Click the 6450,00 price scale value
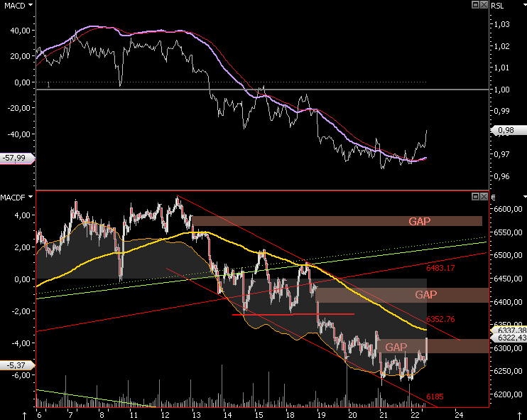527x420 pixels. (508, 279)
